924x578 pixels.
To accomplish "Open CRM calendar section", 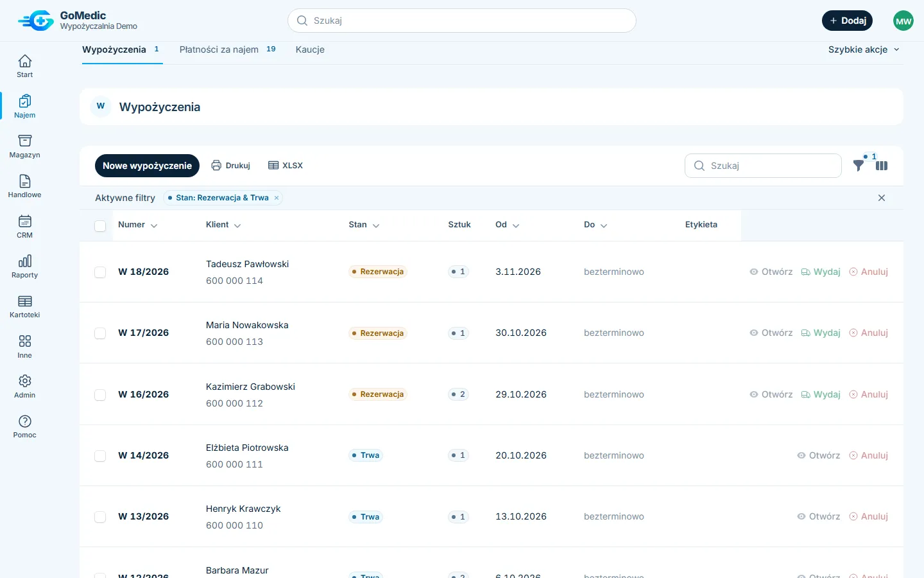I will (x=24, y=227).
